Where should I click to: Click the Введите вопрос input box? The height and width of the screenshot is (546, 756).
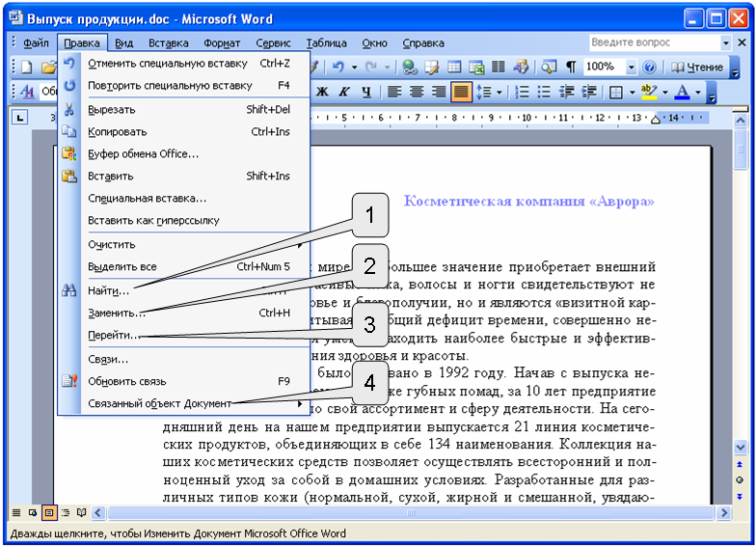click(x=654, y=42)
